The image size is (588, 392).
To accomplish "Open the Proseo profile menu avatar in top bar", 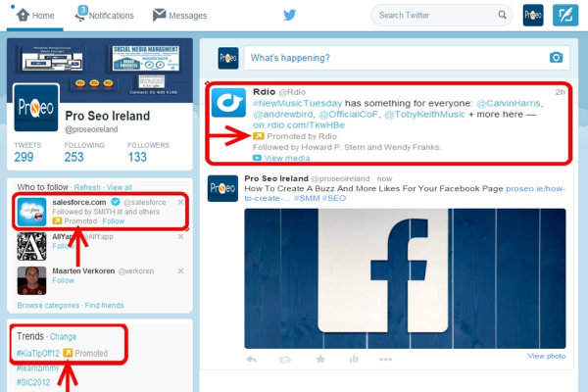I will click(533, 15).
